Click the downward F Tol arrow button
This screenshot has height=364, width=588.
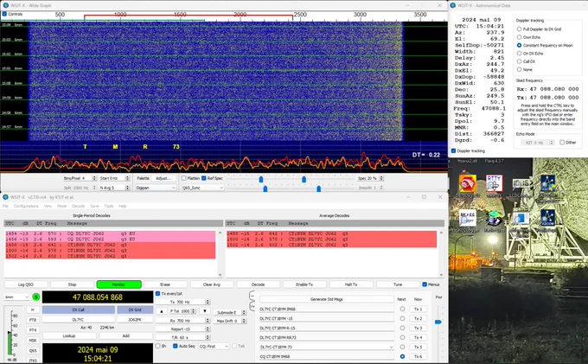[x=204, y=310]
